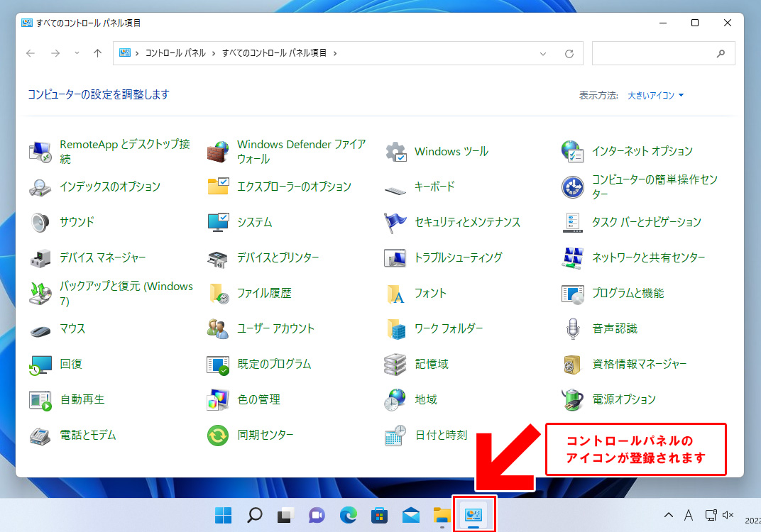Open the 電源オプション battery icon
Viewport: 761px width, 532px height.
[573, 399]
